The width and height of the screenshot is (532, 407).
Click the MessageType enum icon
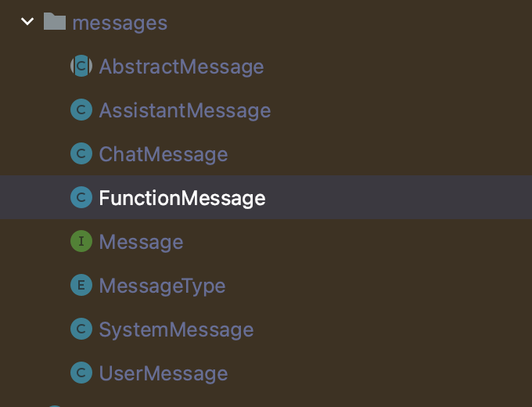81,286
